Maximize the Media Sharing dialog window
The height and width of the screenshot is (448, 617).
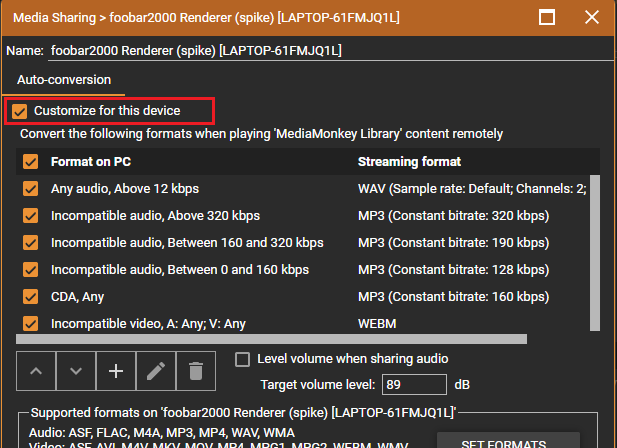click(x=547, y=18)
